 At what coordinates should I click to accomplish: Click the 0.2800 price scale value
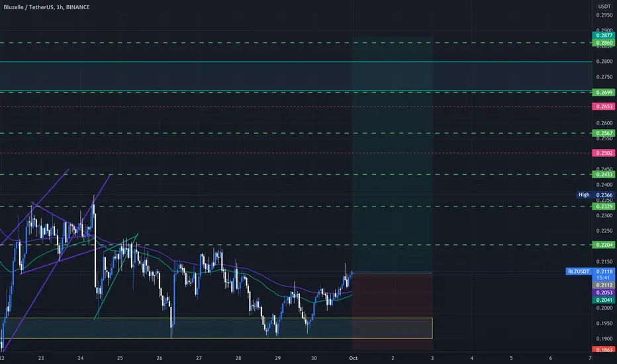(x=604, y=62)
